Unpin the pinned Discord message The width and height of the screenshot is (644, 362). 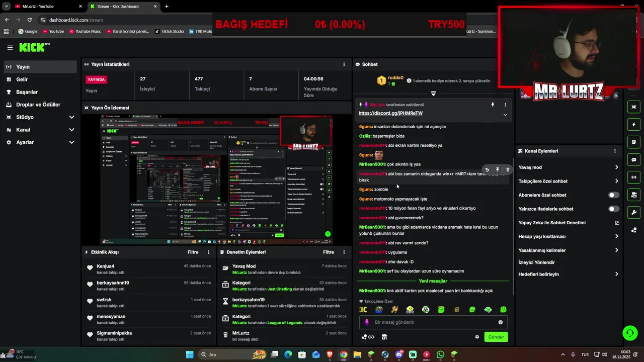493,105
